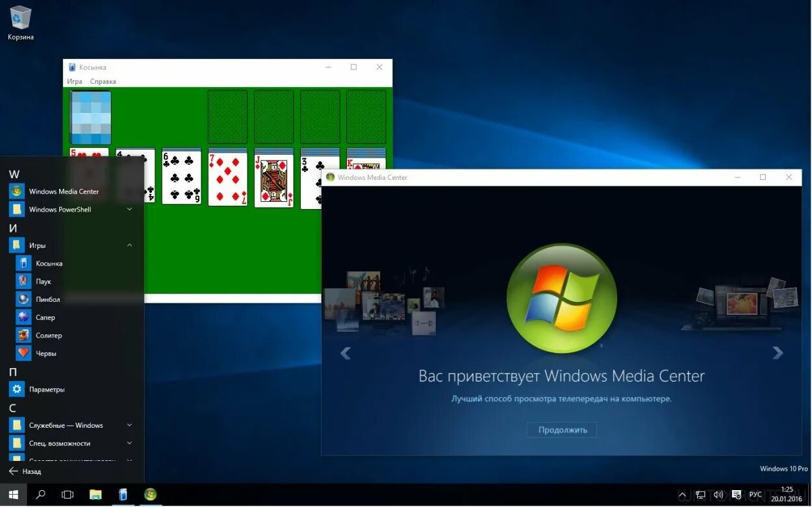Screen dimensions: 812x507
Task: Click the photo collage on left side
Action: [383, 304]
